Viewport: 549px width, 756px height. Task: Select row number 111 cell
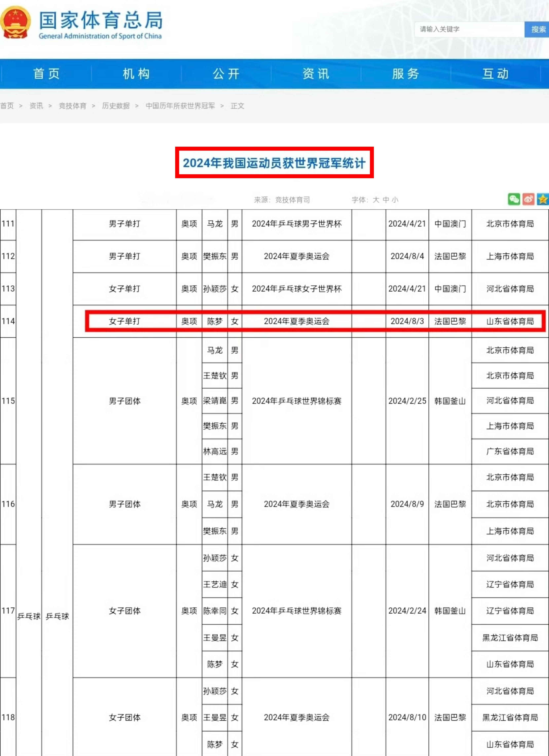[8, 224]
